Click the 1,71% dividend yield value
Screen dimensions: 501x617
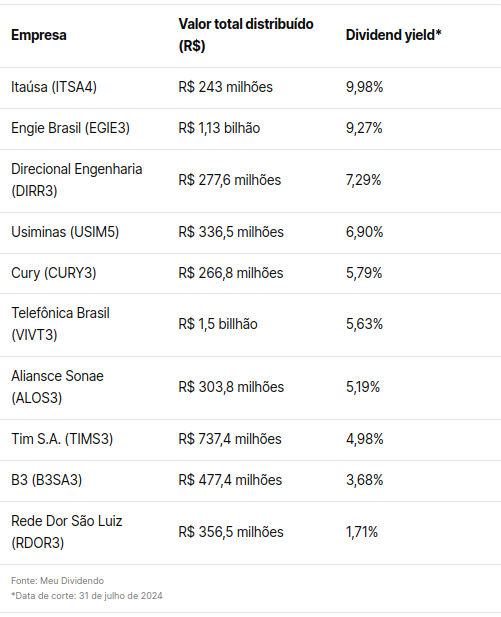pos(362,532)
